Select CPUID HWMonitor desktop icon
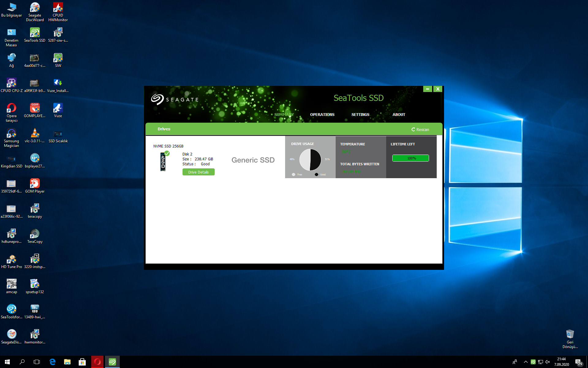The width and height of the screenshot is (588, 368). click(58, 12)
